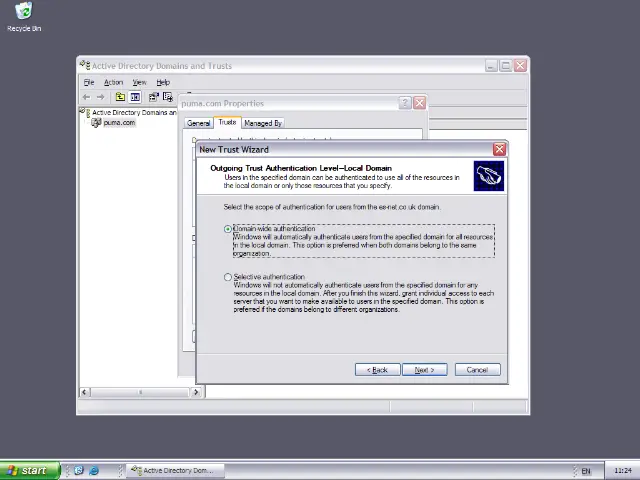The image size is (640, 480).
Task: Open the Recycle Bin desktop icon
Action: coord(23,13)
